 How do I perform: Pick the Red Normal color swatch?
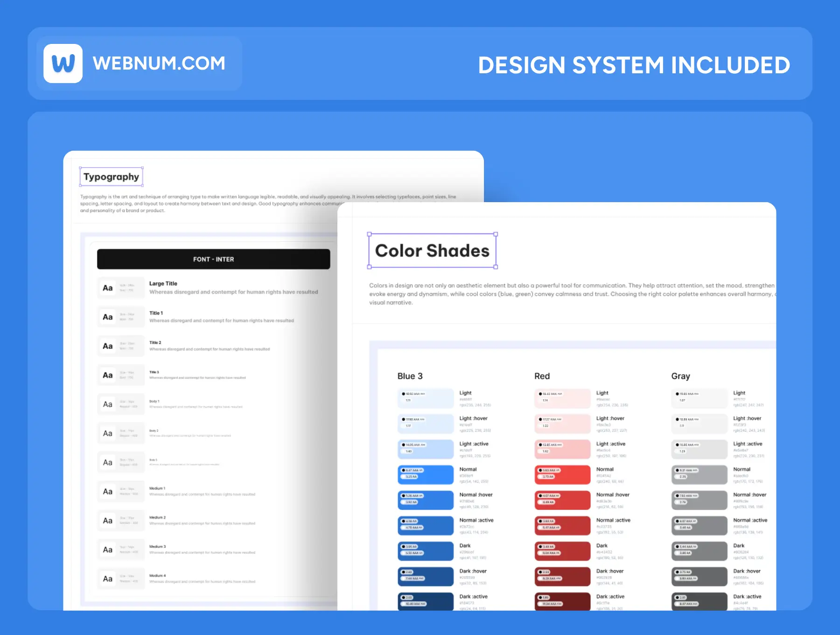pos(562,475)
